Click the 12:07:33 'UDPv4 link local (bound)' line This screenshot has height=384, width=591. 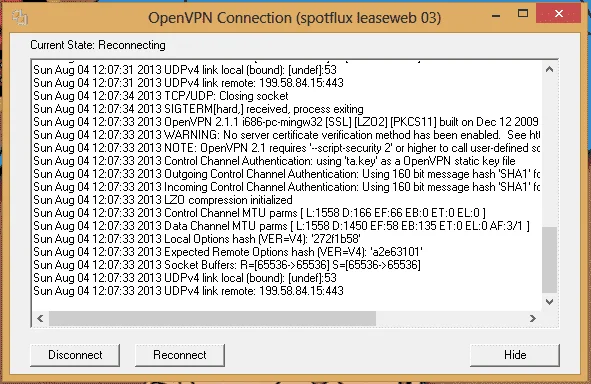[185, 278]
